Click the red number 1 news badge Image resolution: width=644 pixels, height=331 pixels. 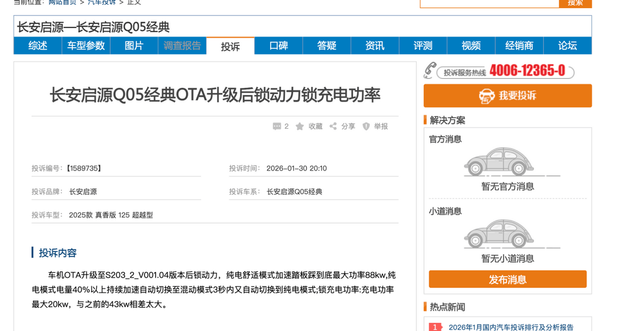(435, 327)
